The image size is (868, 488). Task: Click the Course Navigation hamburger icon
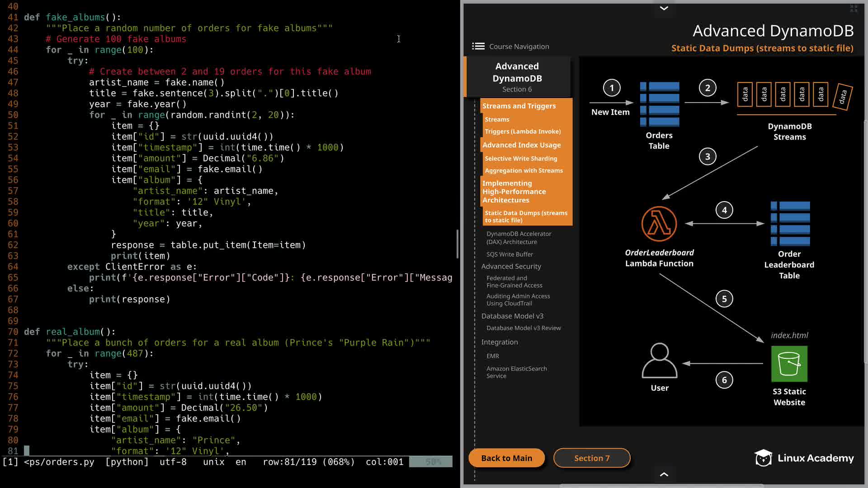(x=478, y=46)
